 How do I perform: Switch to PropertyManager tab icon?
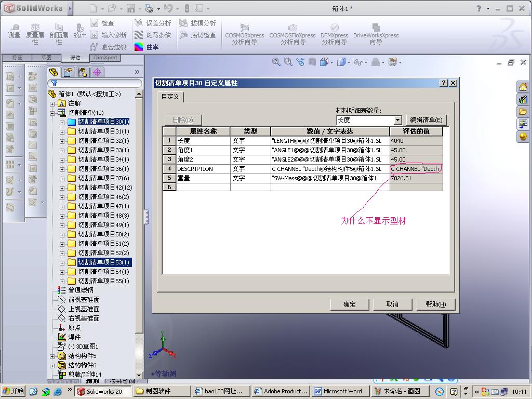pos(68,72)
